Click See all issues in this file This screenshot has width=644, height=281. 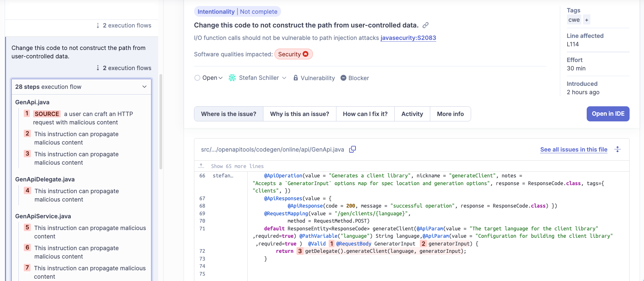574,150
